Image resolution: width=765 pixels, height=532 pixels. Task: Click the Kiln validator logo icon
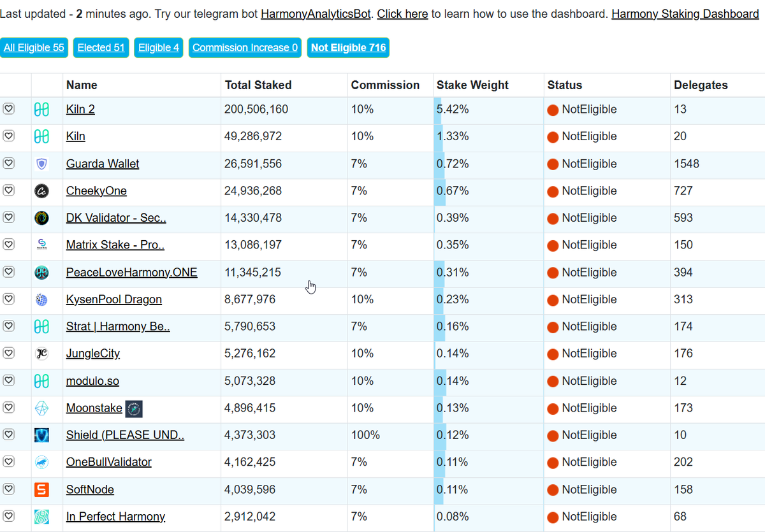(41, 136)
